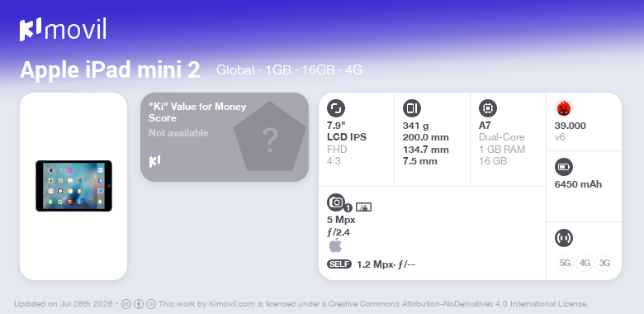644x314 pixels.
Task: Click the 5G network badge
Action: click(565, 263)
